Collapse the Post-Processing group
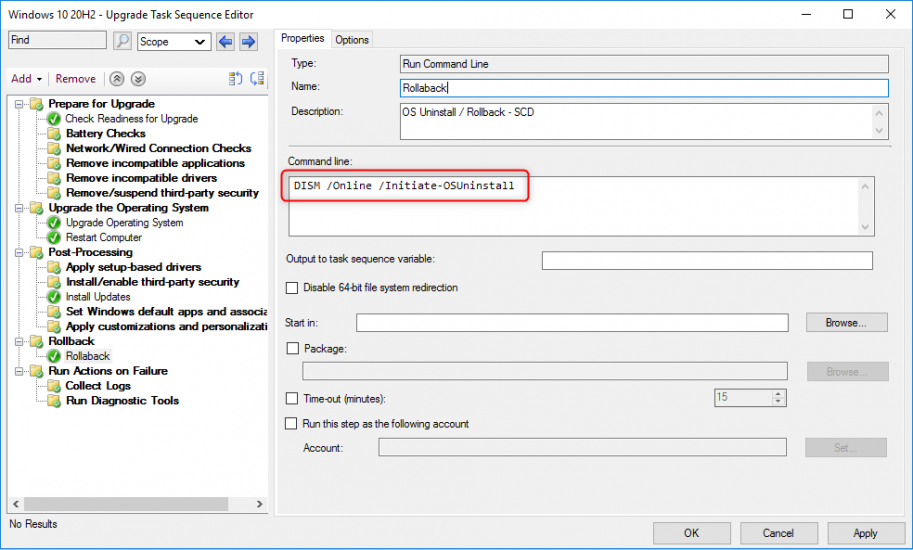 (x=19, y=253)
